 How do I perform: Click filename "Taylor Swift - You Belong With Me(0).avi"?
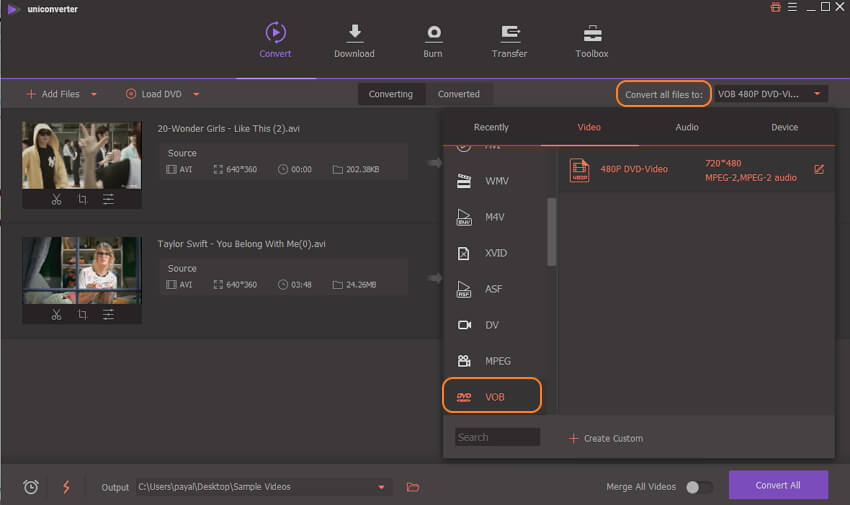coord(241,244)
